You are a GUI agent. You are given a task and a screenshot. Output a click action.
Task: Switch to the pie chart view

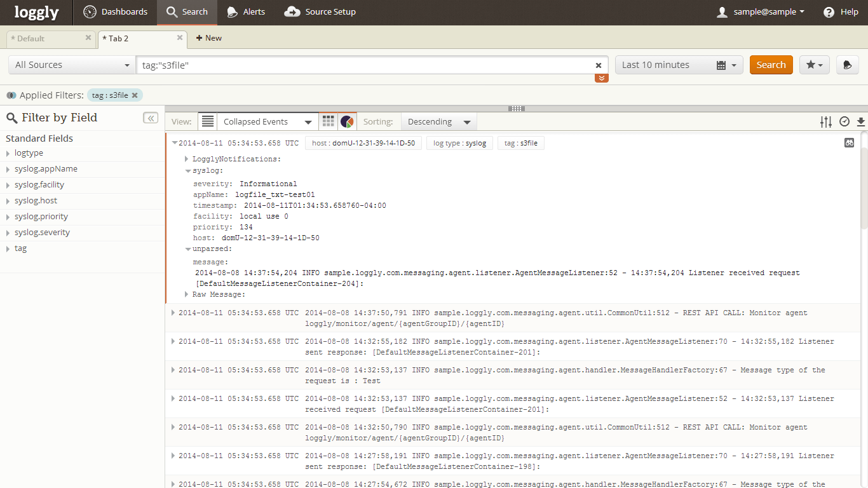click(347, 121)
